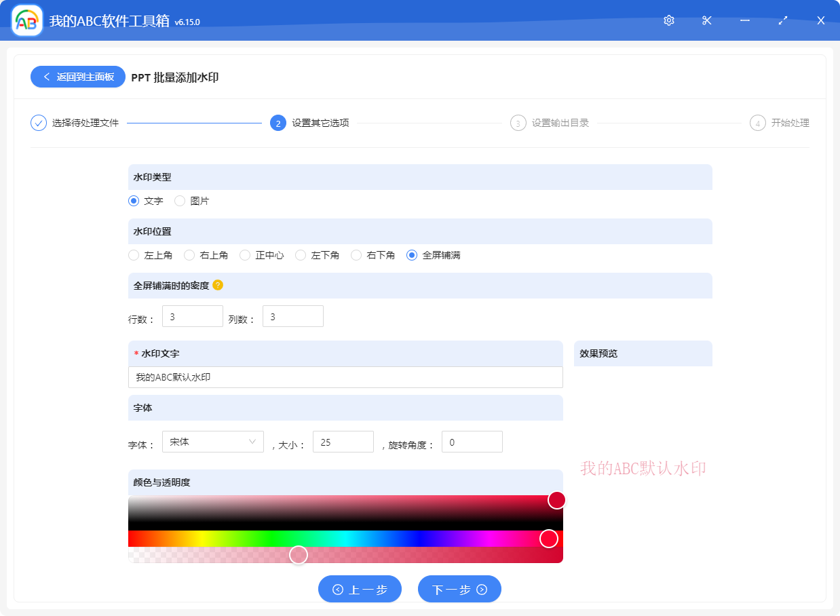The height and width of the screenshot is (616, 840).
Task: Click the 水印位置 section header
Action: (x=420, y=231)
